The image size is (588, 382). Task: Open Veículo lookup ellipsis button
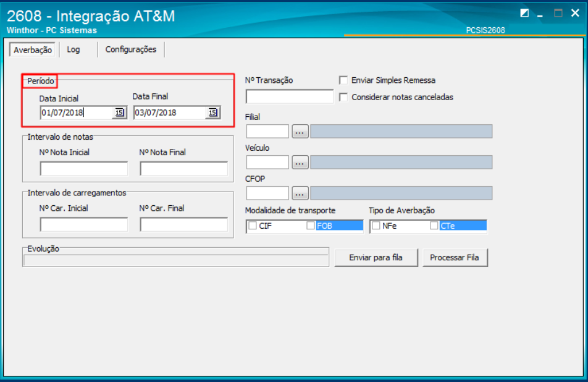click(x=300, y=163)
